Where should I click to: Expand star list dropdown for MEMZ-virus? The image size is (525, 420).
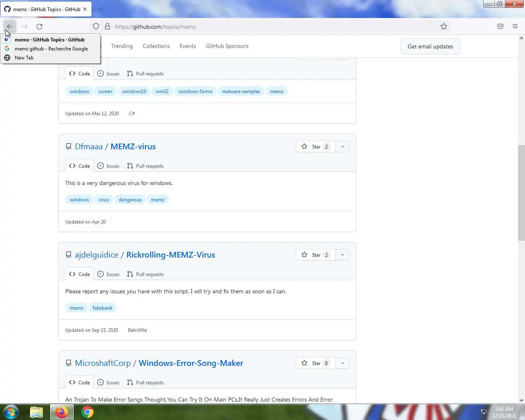(342, 147)
